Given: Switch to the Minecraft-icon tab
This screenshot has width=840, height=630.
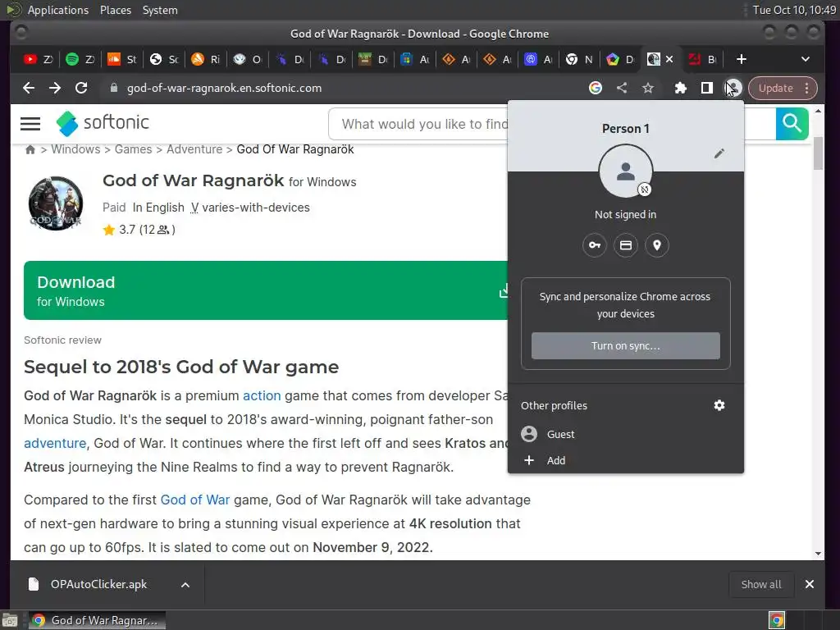Looking at the screenshot, I should click(373, 59).
